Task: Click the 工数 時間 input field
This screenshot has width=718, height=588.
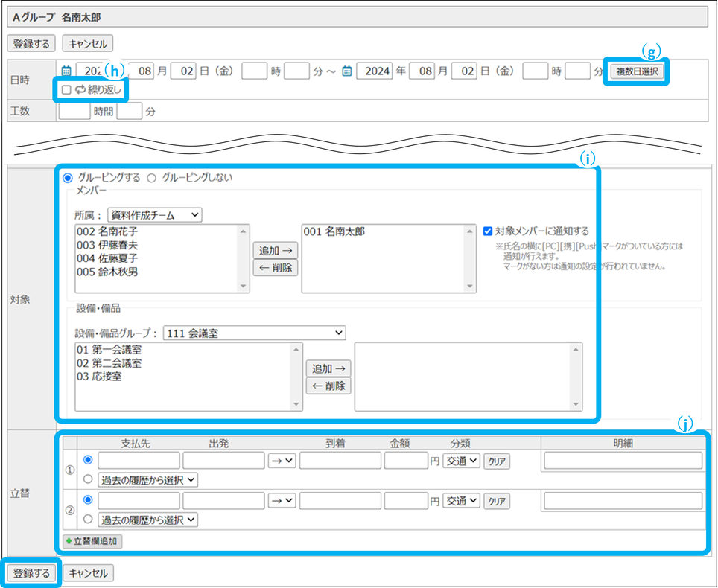Action: (74, 112)
